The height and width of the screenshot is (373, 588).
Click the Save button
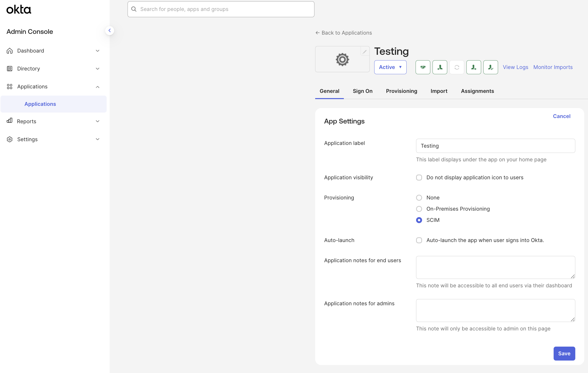click(x=564, y=354)
